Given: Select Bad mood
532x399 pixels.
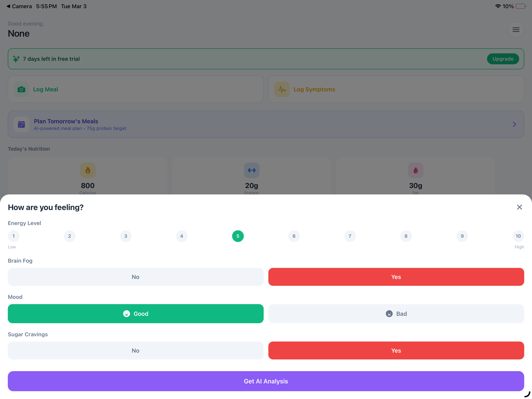Looking at the screenshot, I should click(x=396, y=314).
